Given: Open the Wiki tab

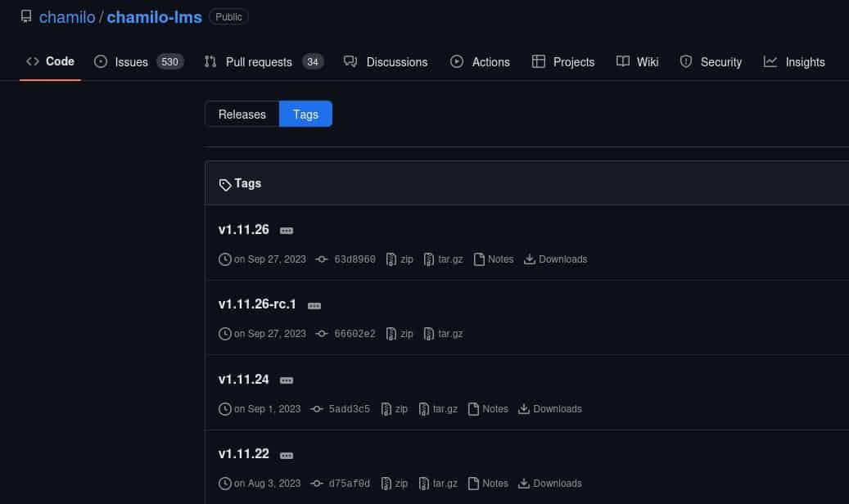Looking at the screenshot, I should coord(637,61).
